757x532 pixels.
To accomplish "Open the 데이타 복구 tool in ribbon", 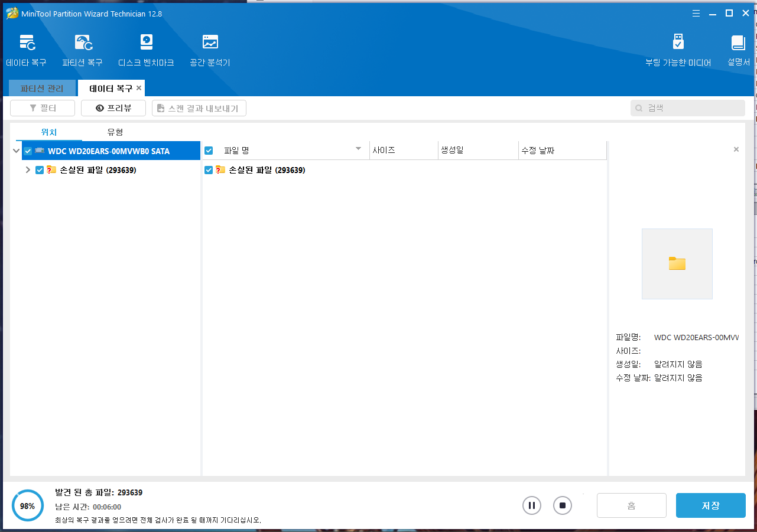I will [26, 50].
